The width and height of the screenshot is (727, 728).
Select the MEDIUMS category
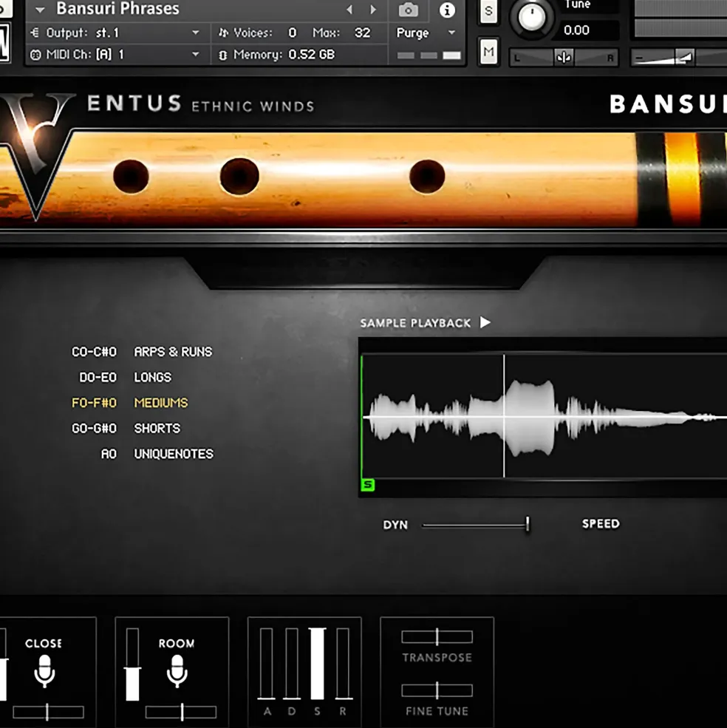point(161,403)
